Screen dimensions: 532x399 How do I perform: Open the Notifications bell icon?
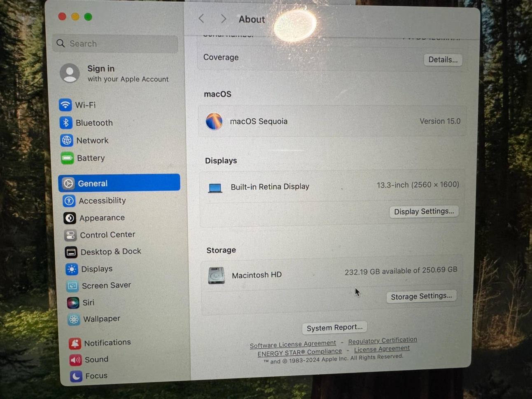75,343
